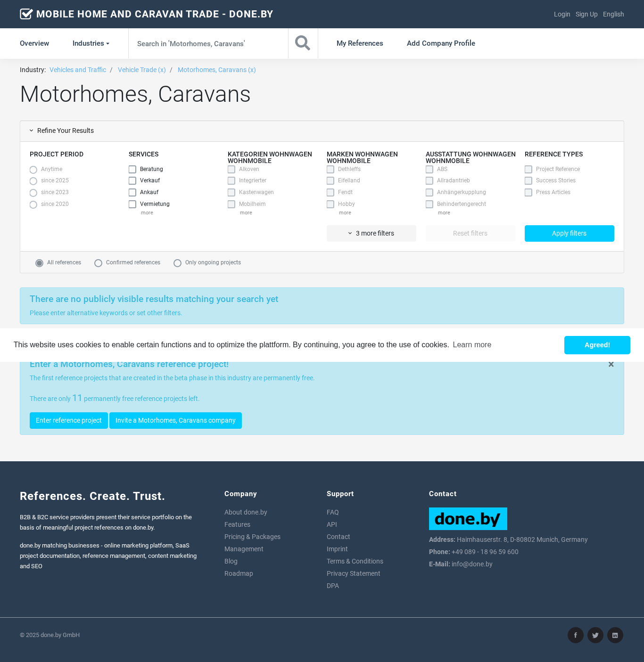Reset filters button
Image resolution: width=644 pixels, height=662 pixels.
[471, 233]
